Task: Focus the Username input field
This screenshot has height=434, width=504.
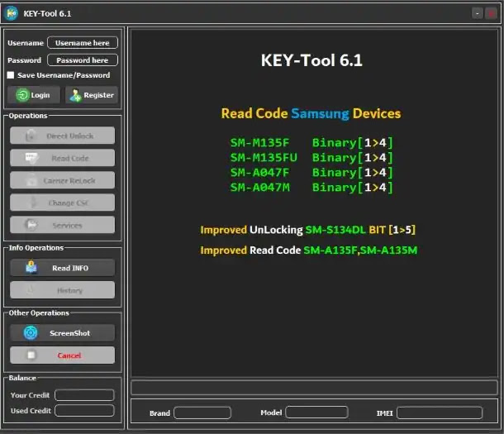Action: pos(83,43)
